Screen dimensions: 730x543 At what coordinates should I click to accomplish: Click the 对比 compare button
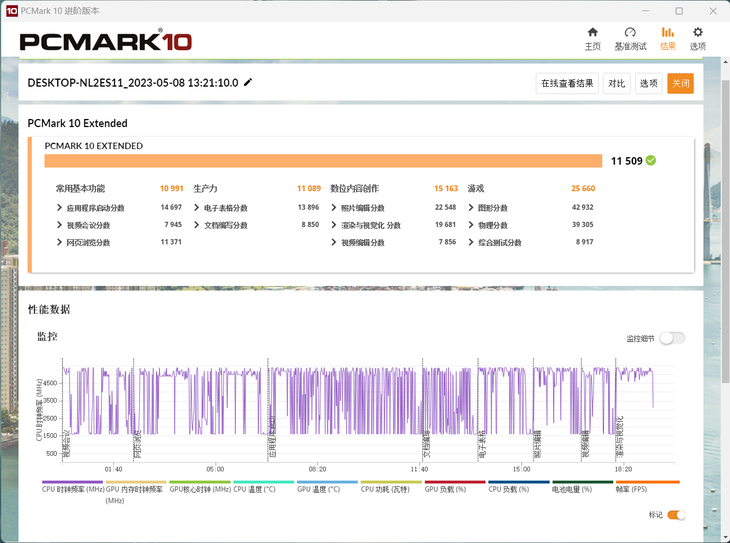click(616, 83)
